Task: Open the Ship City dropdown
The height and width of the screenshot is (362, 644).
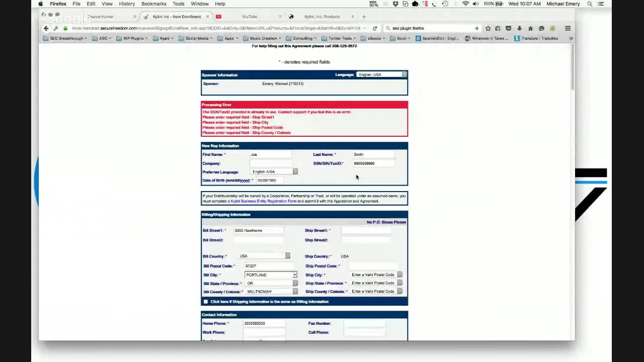Action: pyautogui.click(x=376, y=275)
